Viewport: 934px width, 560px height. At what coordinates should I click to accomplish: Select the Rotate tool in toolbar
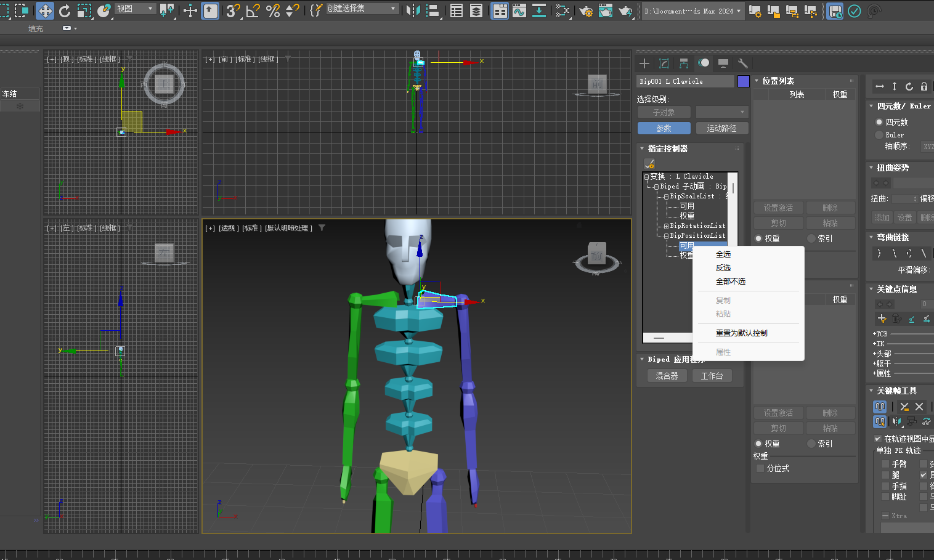tap(65, 10)
